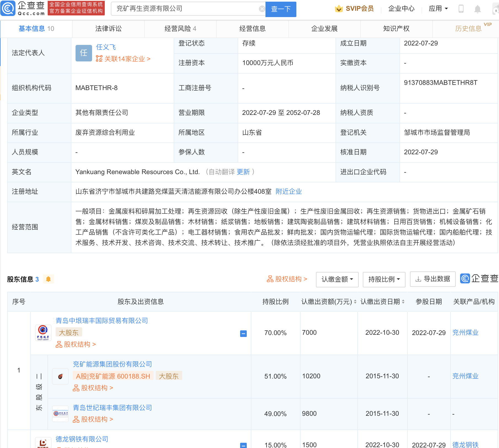This screenshot has width=499, height=448.
Task: Sort by 认缴出资额 column arrows
Action: [355, 302]
